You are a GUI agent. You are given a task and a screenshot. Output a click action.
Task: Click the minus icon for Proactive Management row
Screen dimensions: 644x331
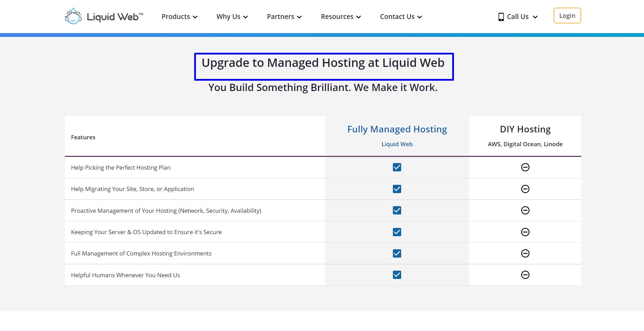525,210
